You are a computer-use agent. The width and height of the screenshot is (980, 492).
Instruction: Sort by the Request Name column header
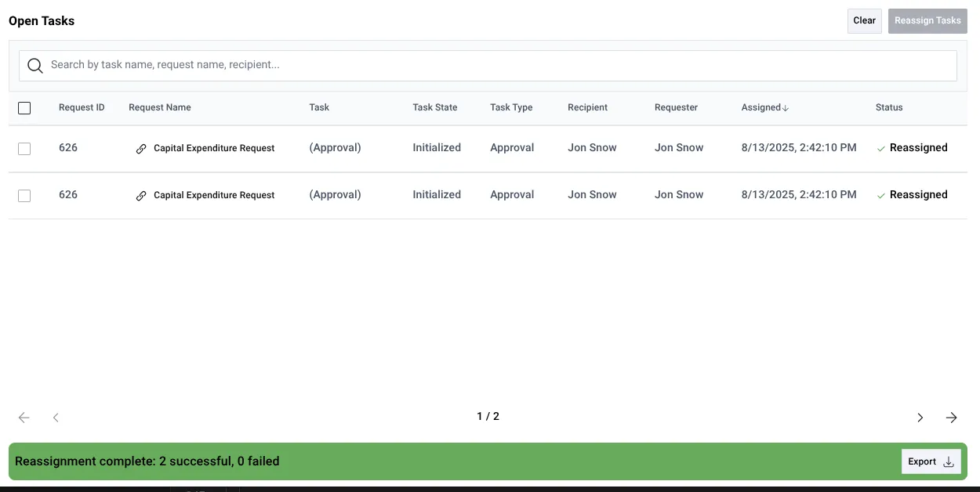[160, 107]
